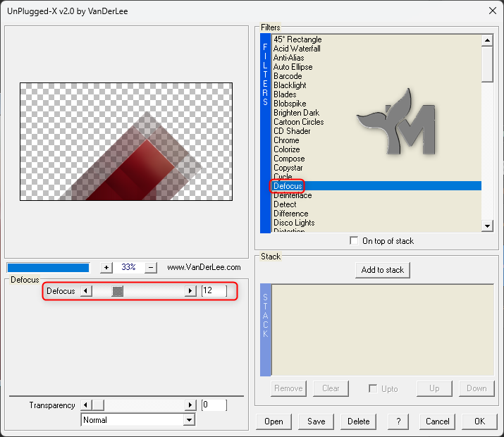
Task: Click the Add to stack button
Action: point(383,270)
